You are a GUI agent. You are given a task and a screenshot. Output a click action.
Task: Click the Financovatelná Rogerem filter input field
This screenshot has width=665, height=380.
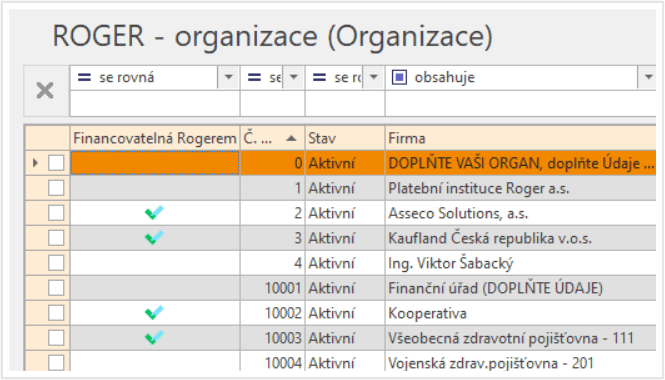click(155, 103)
